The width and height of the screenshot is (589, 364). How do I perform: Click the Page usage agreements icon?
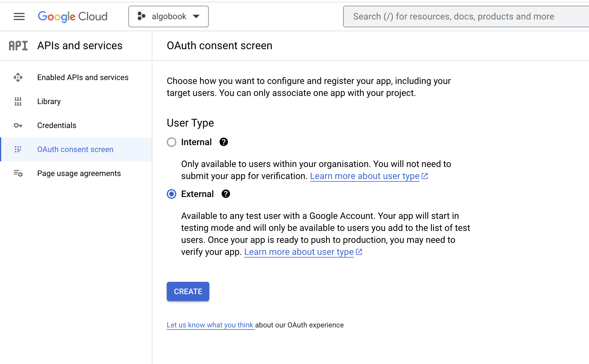pyautogui.click(x=18, y=173)
